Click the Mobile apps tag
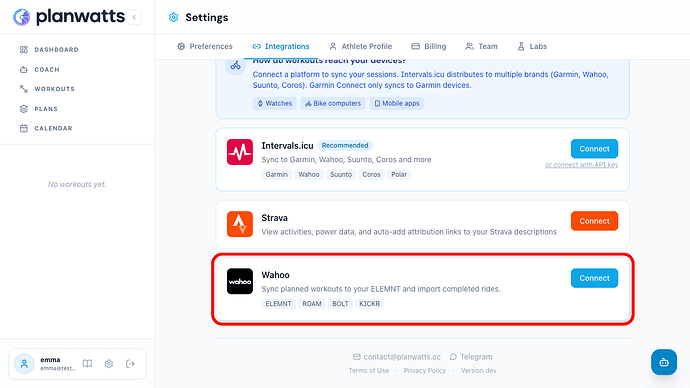 coord(397,103)
